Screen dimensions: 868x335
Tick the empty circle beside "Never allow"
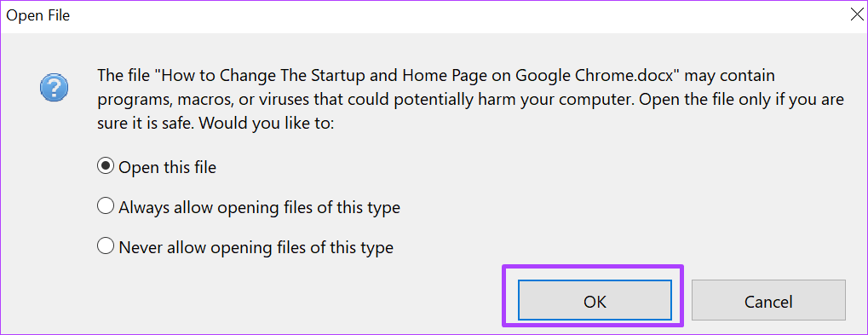[105, 246]
